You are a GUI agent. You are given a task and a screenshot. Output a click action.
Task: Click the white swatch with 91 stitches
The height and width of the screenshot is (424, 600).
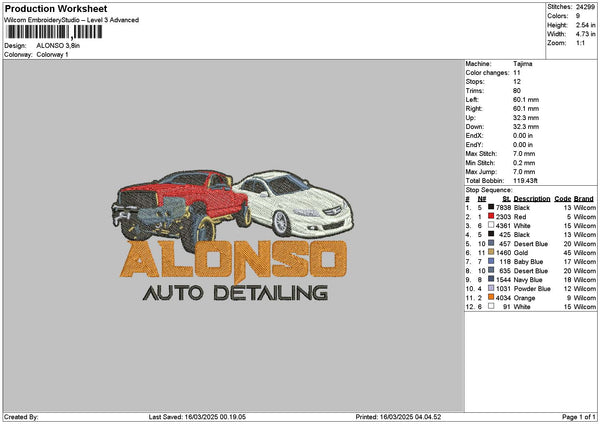[491, 306]
